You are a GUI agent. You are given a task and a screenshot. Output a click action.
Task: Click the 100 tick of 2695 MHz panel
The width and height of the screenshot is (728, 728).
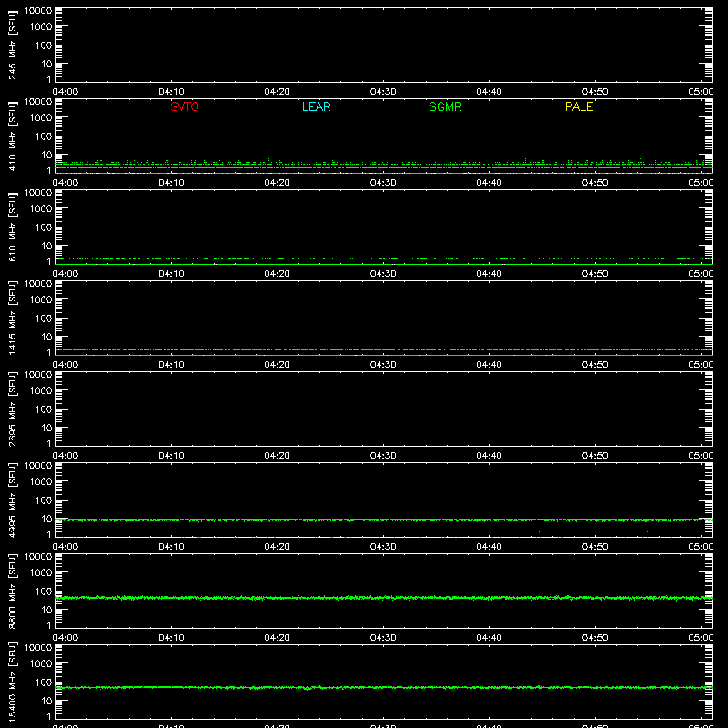(44, 409)
